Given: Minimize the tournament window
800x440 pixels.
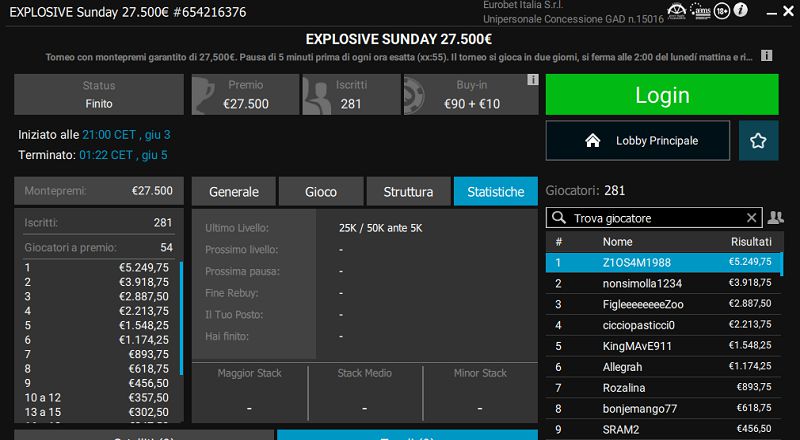Looking at the screenshot, I should coord(771,12).
